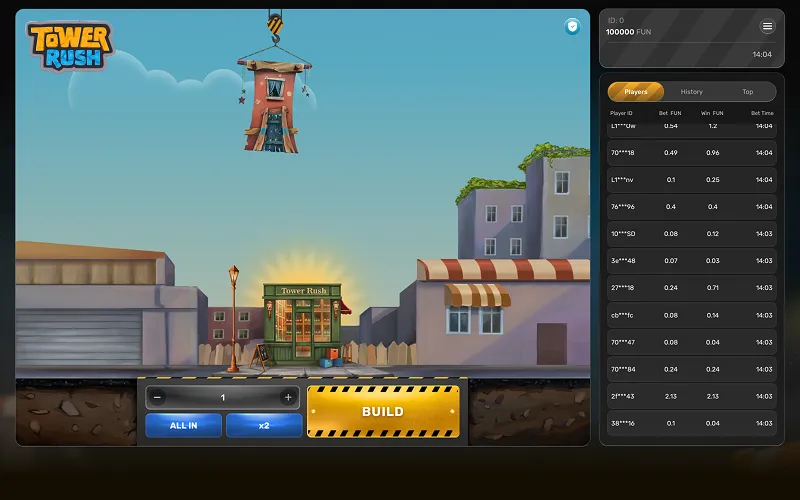Open the History tab
The width and height of the screenshot is (800, 500).
(692, 92)
